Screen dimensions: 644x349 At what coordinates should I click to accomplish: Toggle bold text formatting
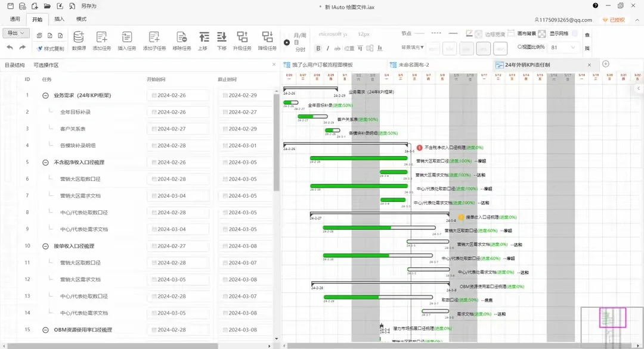coord(318,48)
